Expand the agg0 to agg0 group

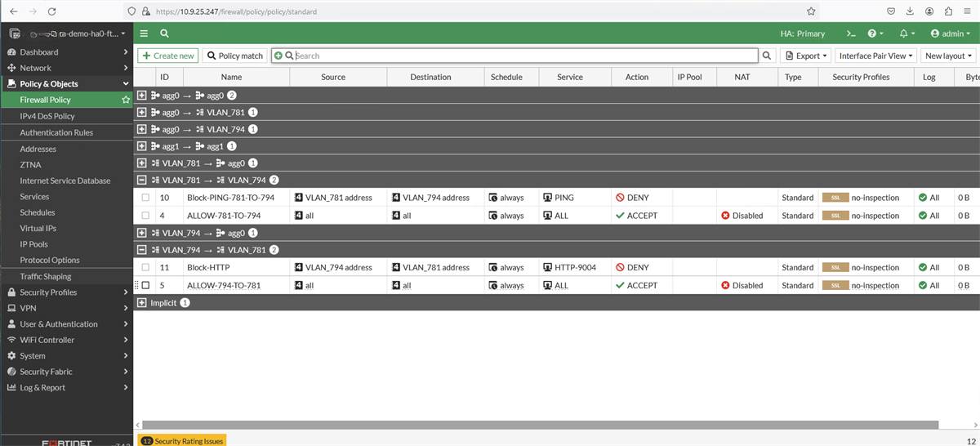click(142, 96)
